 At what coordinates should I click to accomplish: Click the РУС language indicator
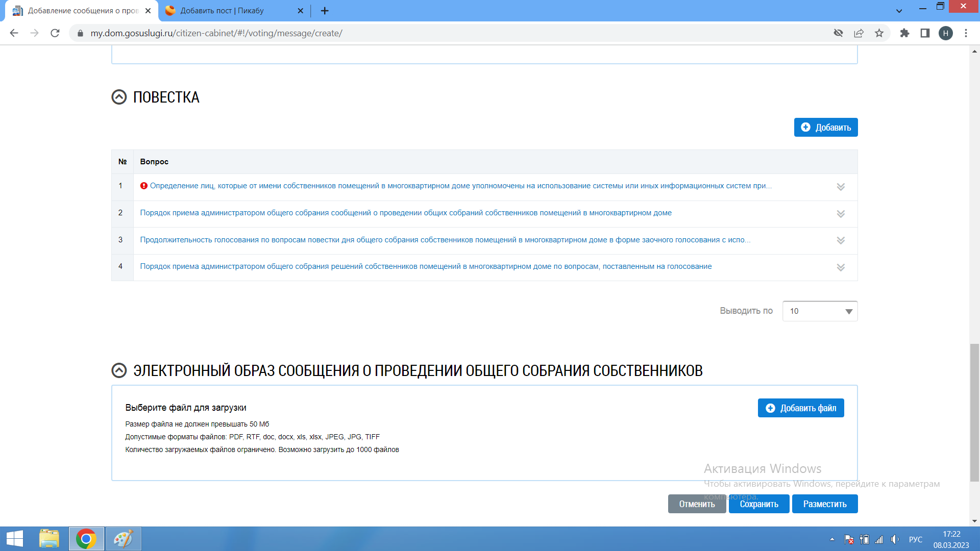(x=916, y=539)
